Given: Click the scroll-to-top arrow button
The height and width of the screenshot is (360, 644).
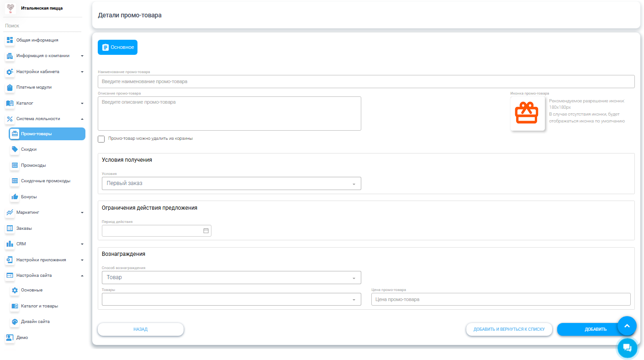Looking at the screenshot, I should coord(627,326).
